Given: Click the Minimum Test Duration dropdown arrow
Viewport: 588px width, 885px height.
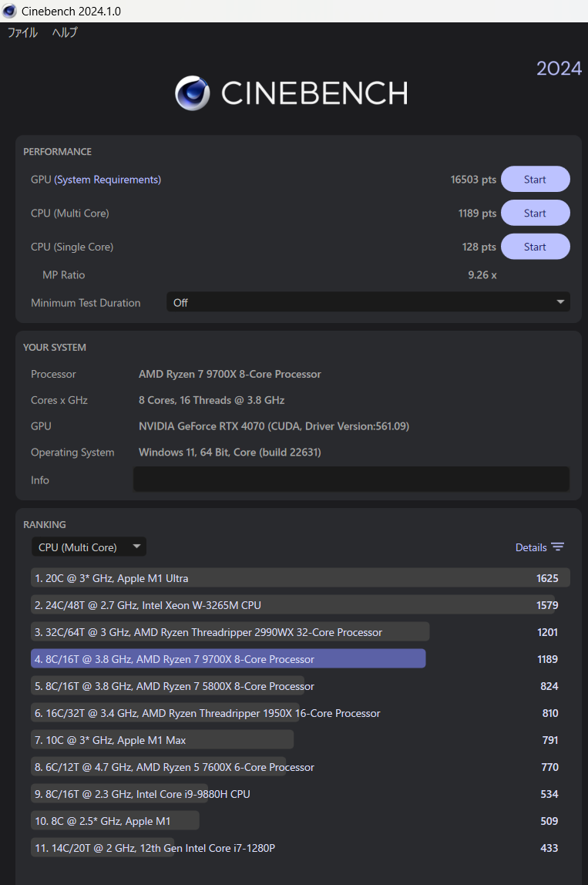Looking at the screenshot, I should click(x=560, y=302).
